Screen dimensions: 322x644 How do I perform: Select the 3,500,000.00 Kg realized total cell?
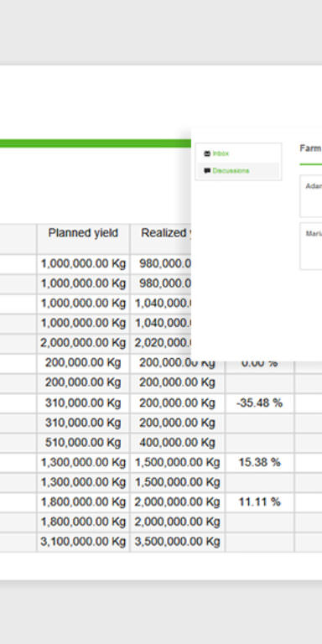click(178, 543)
